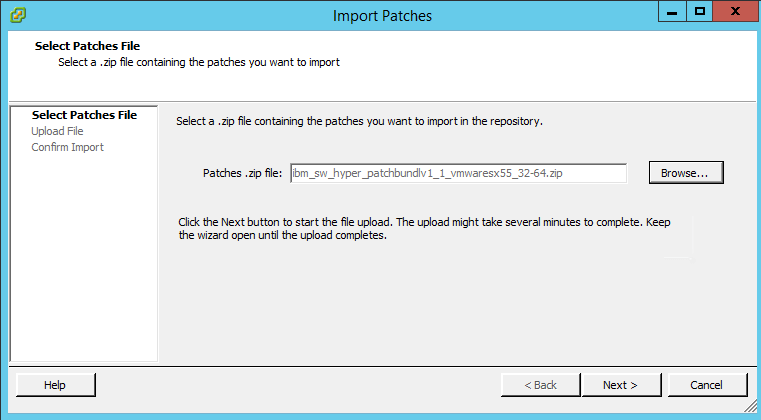The height and width of the screenshot is (420, 761).
Task: Select the 'Select Patches File' wizard step
Action: pyautogui.click(x=84, y=115)
